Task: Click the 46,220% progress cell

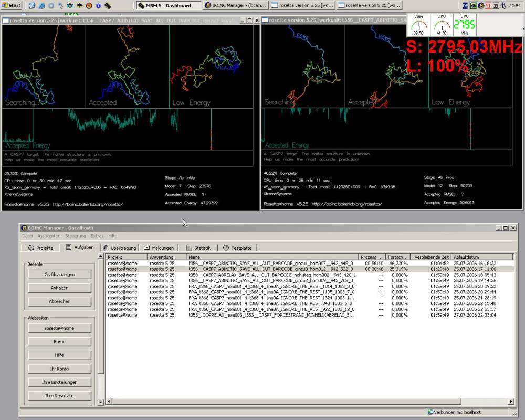Action: click(398, 264)
